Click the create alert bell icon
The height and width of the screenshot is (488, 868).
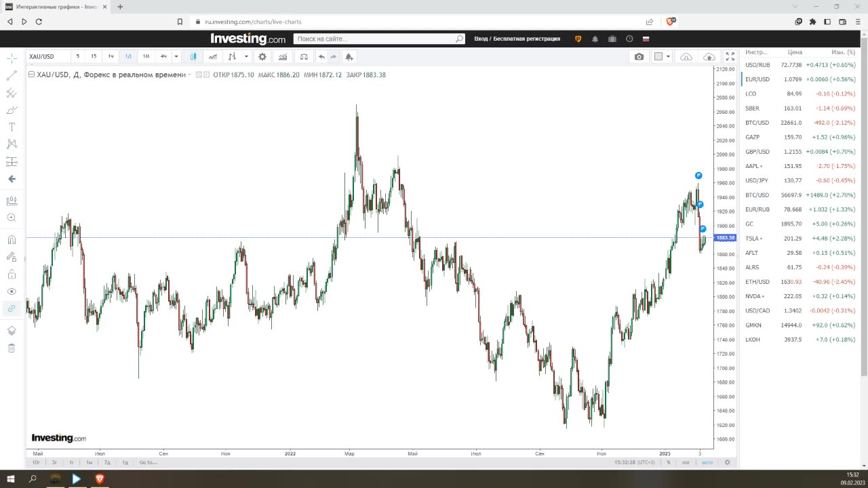pos(349,57)
